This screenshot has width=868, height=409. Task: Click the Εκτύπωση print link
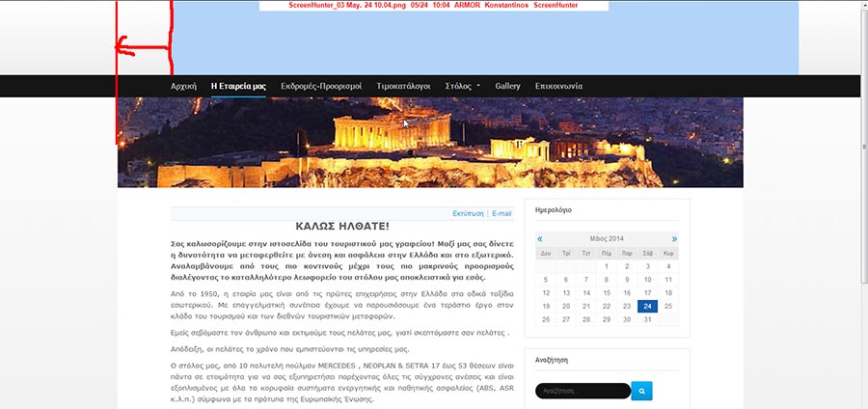click(x=468, y=213)
